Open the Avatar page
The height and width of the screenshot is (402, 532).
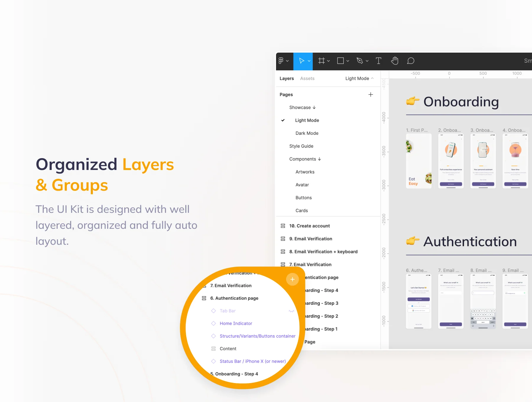pos(302,185)
